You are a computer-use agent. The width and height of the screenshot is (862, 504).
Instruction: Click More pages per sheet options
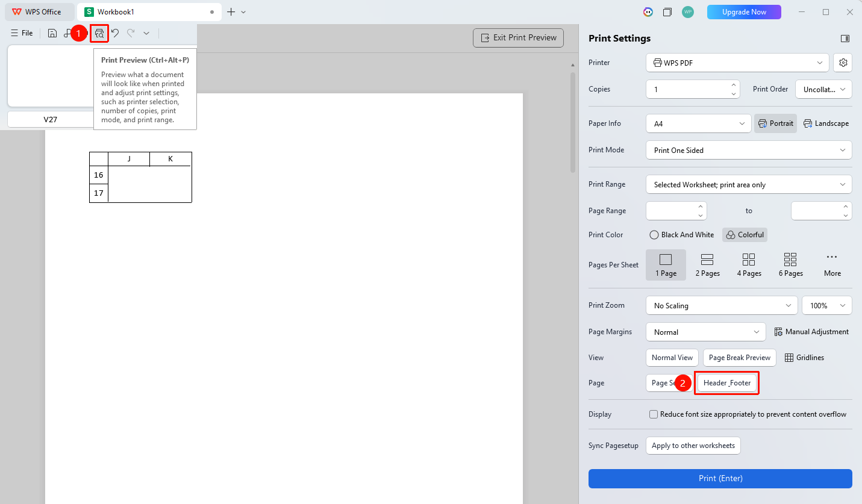[x=832, y=265]
